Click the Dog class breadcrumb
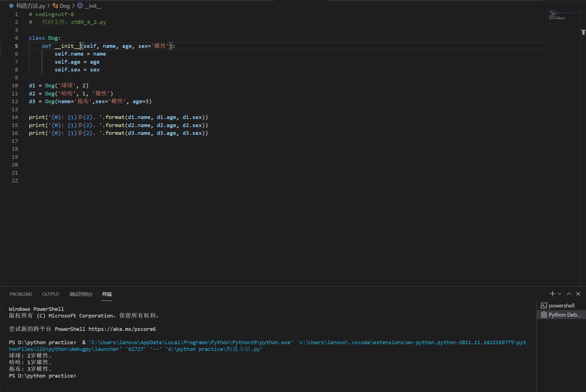Screen dimensions: 586x392 (x=65, y=6)
